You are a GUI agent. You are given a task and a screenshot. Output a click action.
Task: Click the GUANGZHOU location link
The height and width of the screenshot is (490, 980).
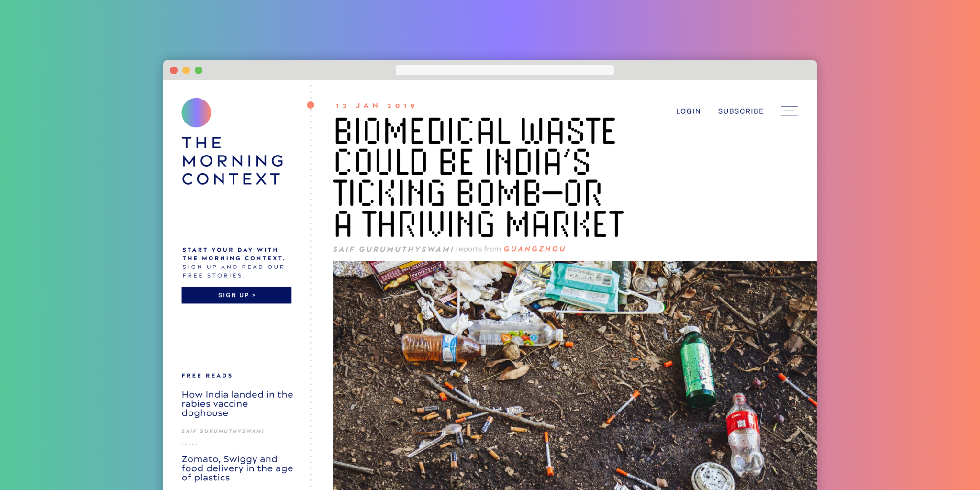[x=535, y=249]
